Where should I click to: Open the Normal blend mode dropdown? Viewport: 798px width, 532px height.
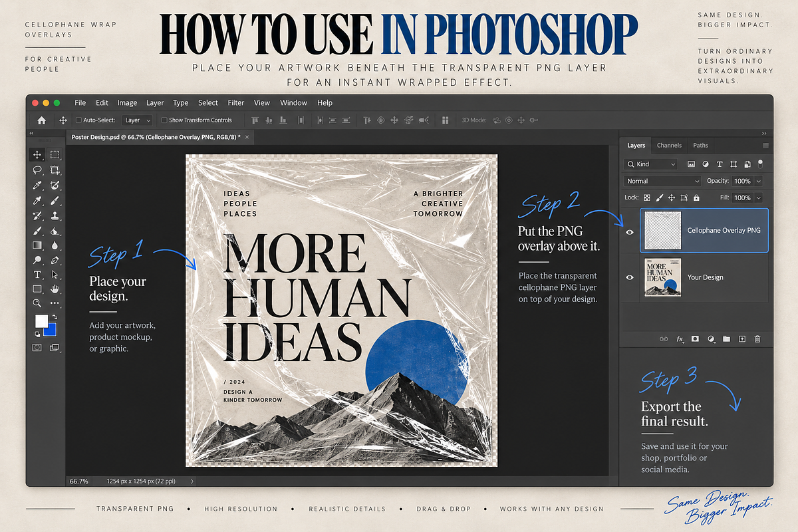coord(662,181)
